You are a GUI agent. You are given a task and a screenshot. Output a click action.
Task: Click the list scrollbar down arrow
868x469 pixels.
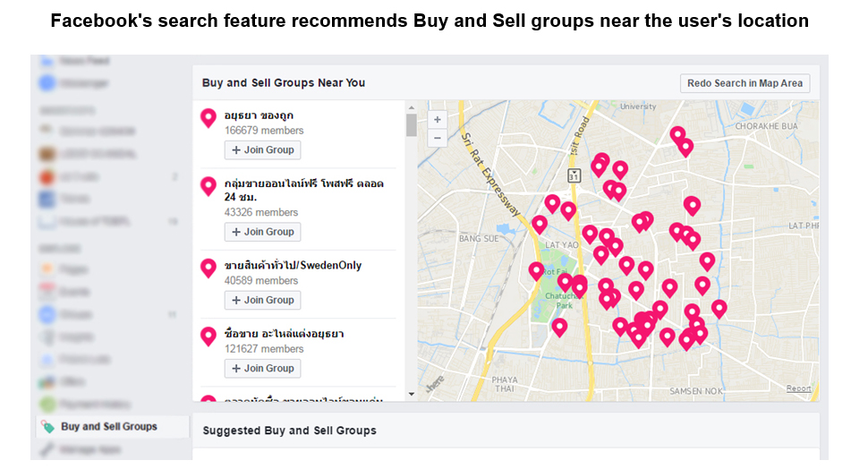412,394
